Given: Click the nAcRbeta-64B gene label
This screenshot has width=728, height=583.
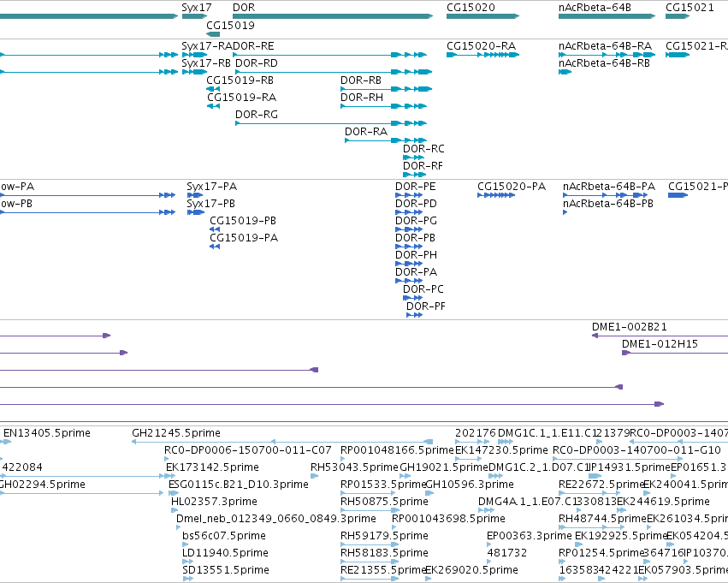Looking at the screenshot, I should 595,8.
